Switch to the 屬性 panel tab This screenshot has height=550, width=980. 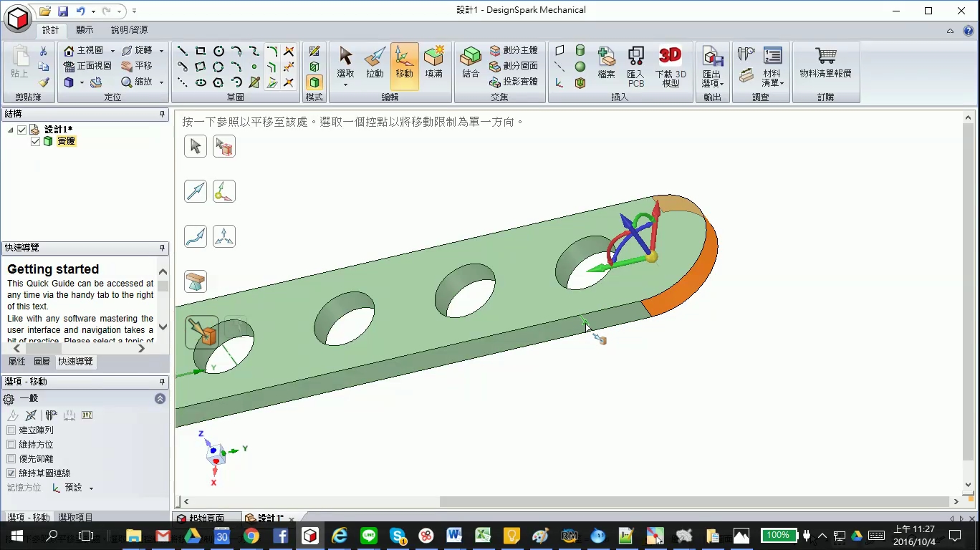click(16, 362)
